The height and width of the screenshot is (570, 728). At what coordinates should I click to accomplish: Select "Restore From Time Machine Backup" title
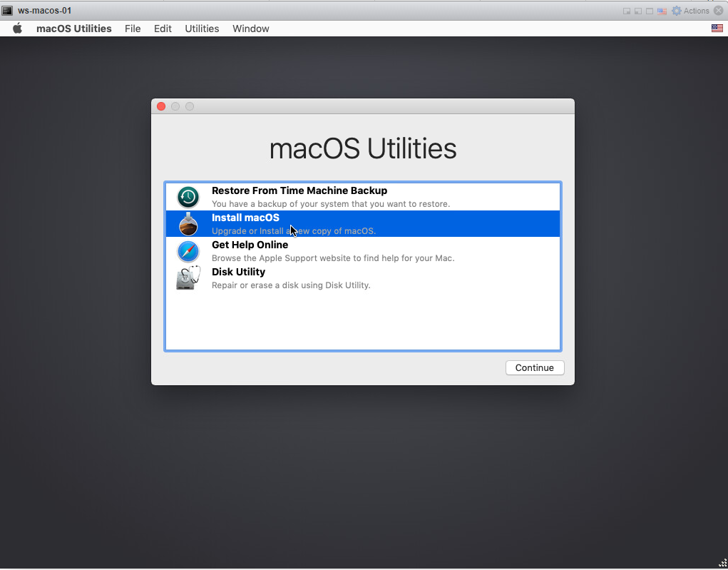(x=299, y=190)
